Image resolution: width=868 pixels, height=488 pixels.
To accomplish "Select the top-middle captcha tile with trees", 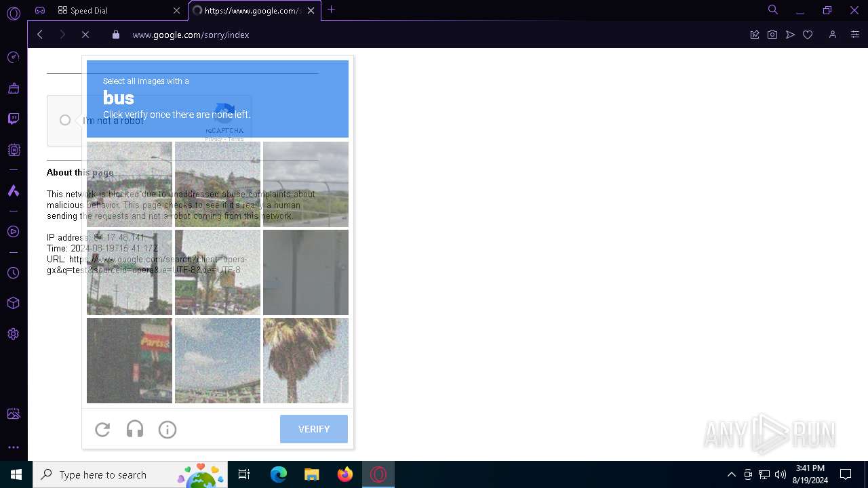I will pos(218,184).
